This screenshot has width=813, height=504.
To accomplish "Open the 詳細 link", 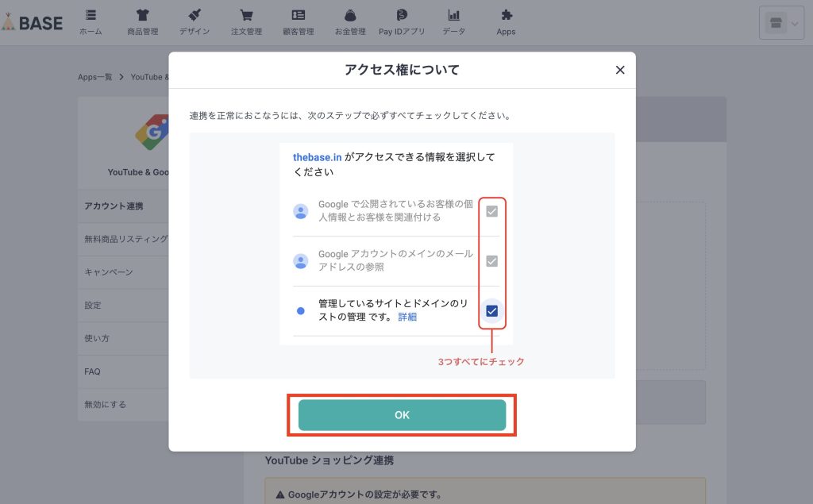I will tap(407, 317).
